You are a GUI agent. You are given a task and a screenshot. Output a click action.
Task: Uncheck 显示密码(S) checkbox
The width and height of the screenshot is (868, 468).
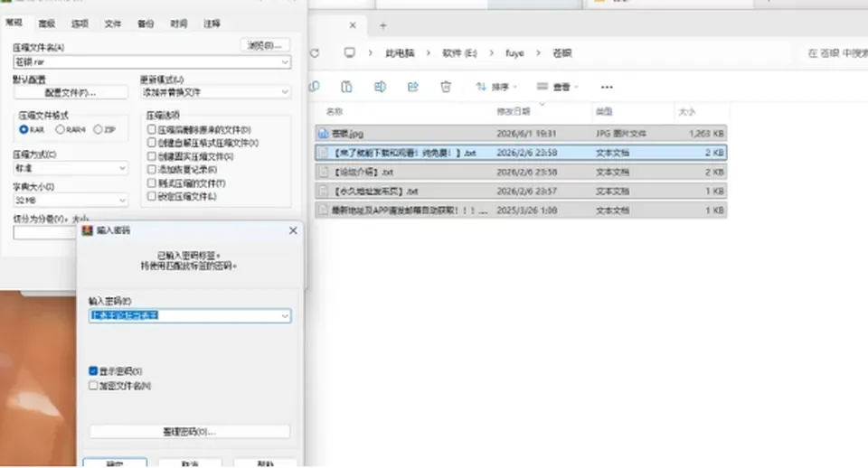(93, 370)
